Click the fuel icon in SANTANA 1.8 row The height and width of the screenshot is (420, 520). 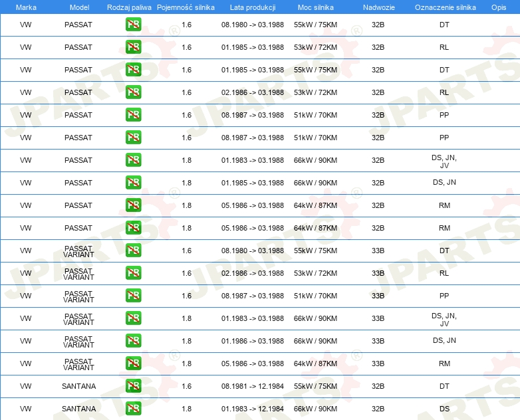(x=133, y=409)
